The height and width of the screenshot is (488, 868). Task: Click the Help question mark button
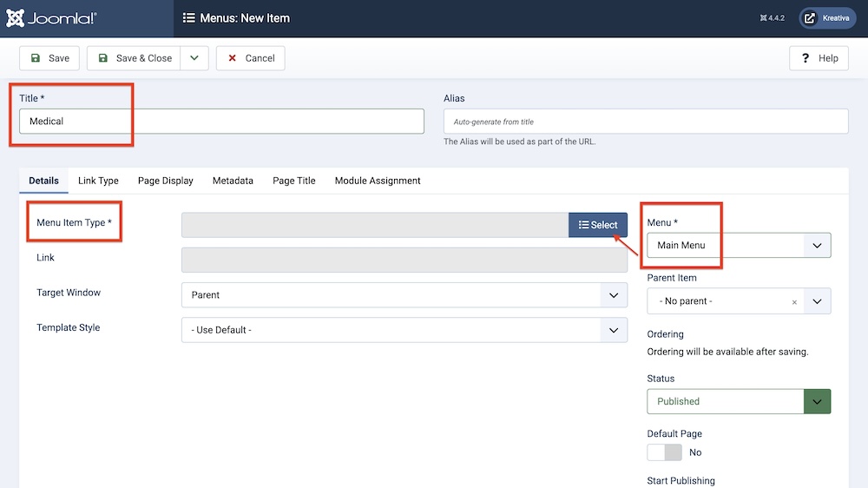(819, 58)
